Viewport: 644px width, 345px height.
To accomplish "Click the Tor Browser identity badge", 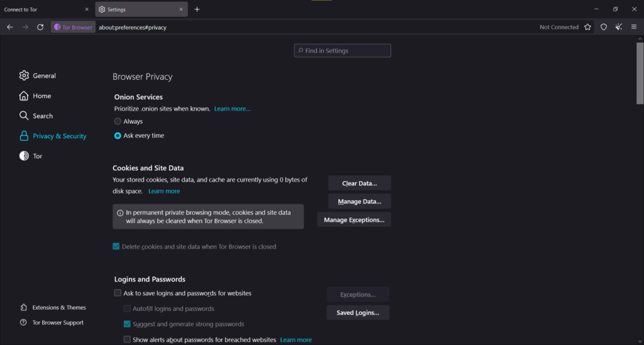I will 73,27.
